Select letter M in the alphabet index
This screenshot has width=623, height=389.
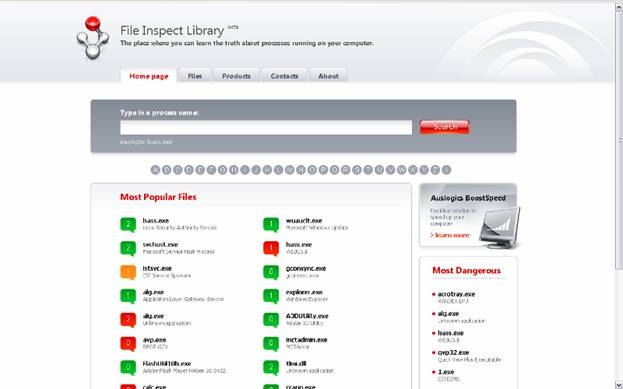point(290,170)
